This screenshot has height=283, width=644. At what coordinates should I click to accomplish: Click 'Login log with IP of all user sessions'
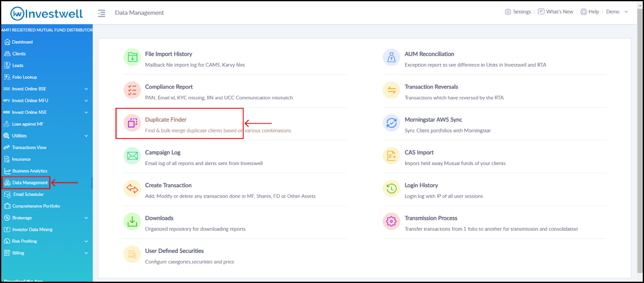(x=444, y=196)
